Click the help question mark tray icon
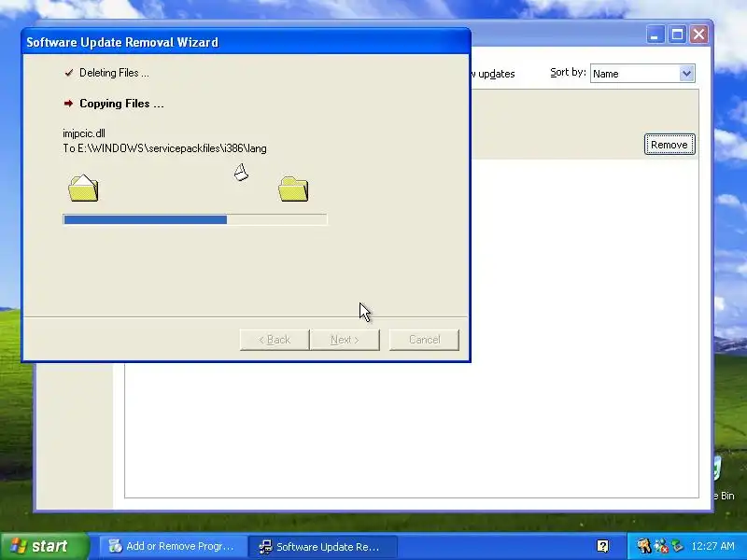Image resolution: width=747 pixels, height=560 pixels. tap(602, 546)
